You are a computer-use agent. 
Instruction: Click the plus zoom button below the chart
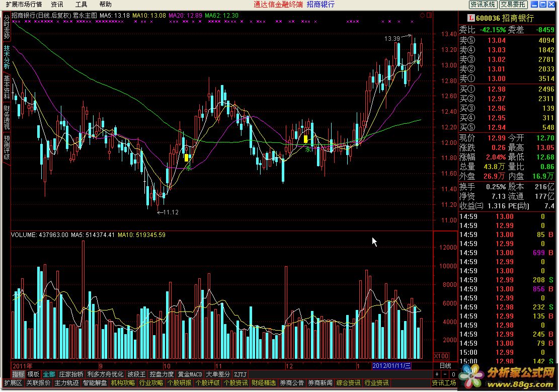pyautogui.click(x=437, y=374)
